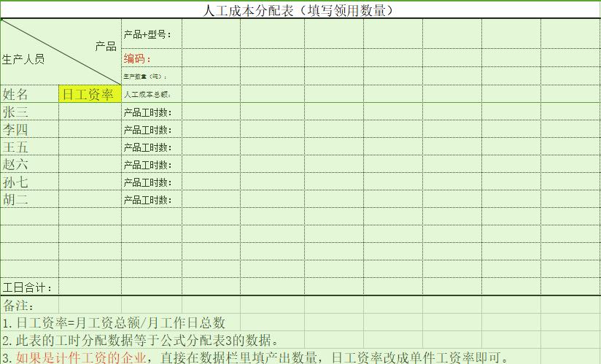Select the title 人工成本分配表（填写领用数量）
Screen dimensions: 601x364
click(298, 10)
